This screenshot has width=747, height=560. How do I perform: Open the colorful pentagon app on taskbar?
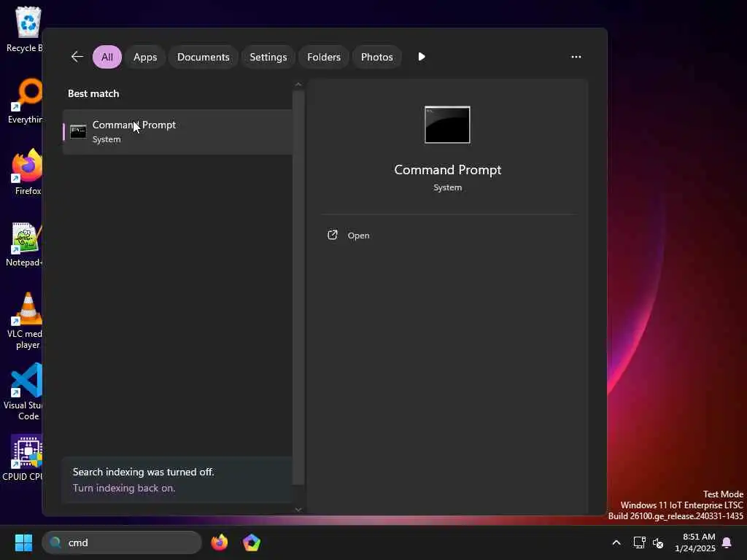252,542
